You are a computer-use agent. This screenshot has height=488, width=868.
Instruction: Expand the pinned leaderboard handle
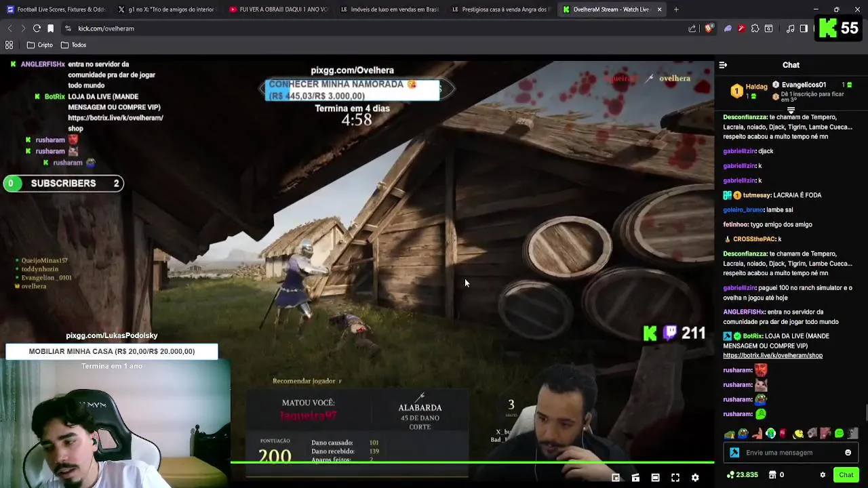click(x=791, y=110)
